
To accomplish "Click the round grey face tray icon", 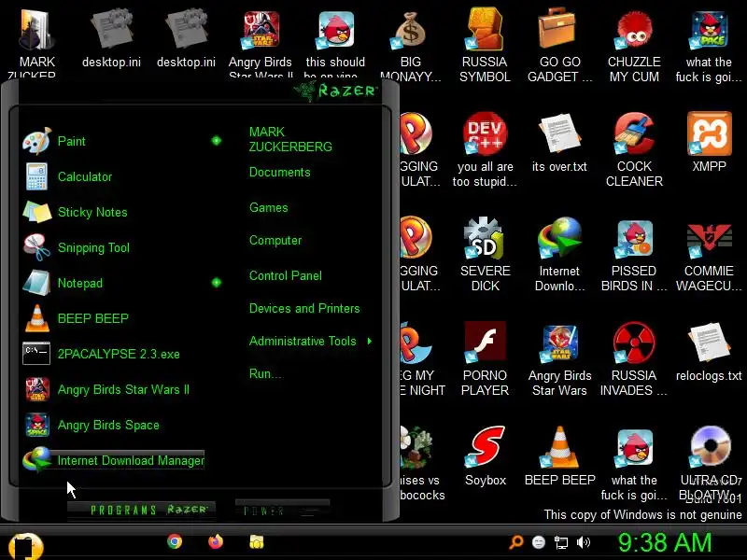I will (539, 542).
